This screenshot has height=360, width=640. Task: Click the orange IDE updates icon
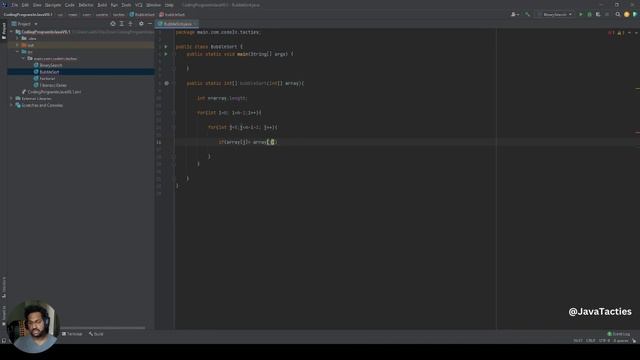pos(627,14)
